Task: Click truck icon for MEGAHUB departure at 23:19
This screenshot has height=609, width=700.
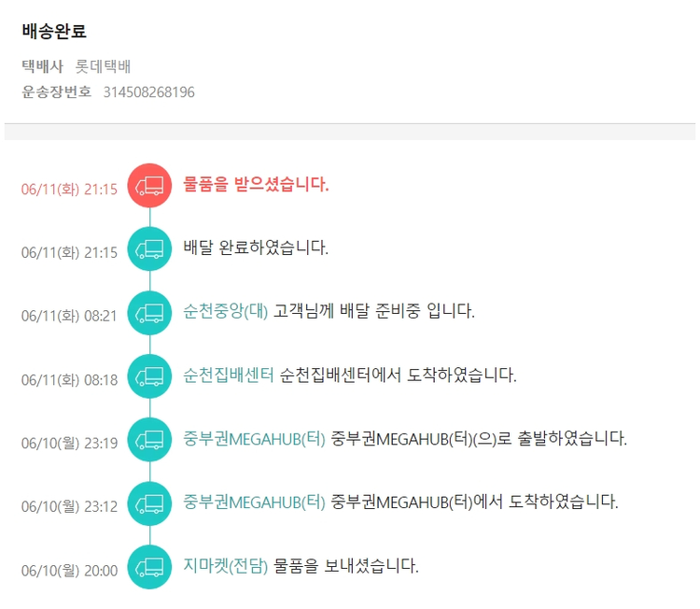Action: [149, 440]
